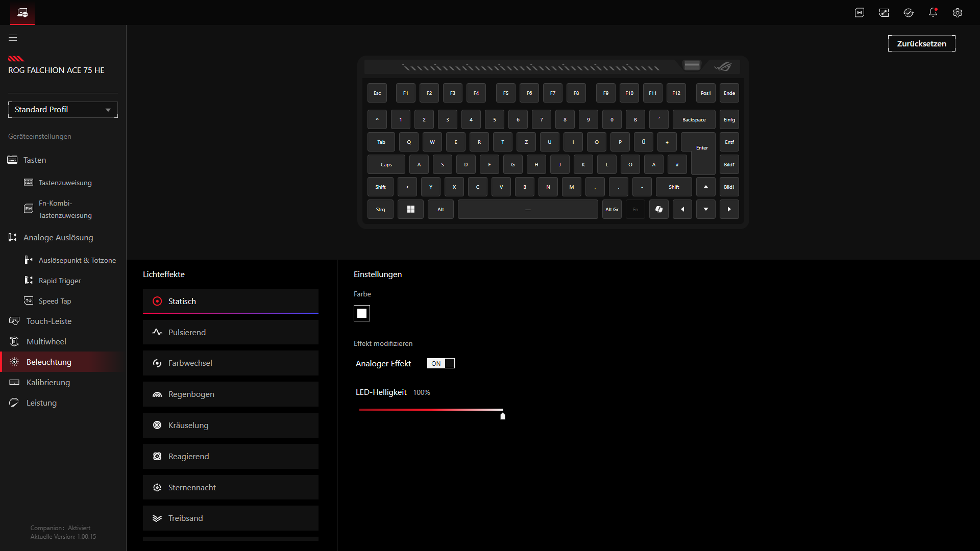Open the Standard Profil dropdown
980x551 pixels.
point(63,110)
